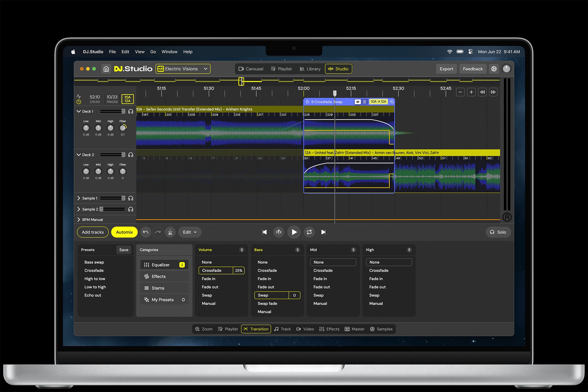588x392 pixels.
Task: Open the DJ.Studio settings gear
Action: coord(494,69)
